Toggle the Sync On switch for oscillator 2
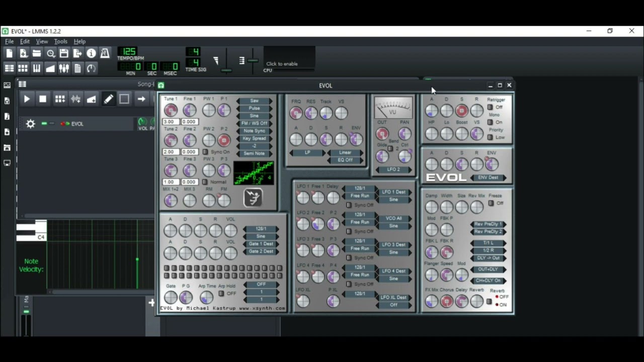This screenshot has height=362, width=644. point(205,152)
